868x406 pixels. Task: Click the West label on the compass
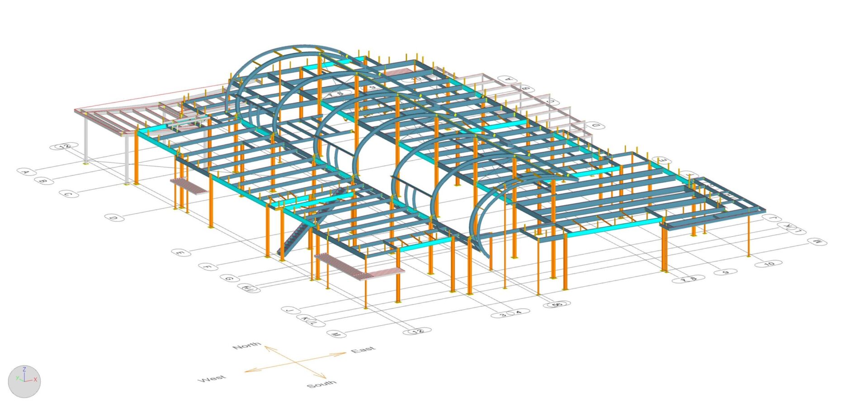click(212, 378)
